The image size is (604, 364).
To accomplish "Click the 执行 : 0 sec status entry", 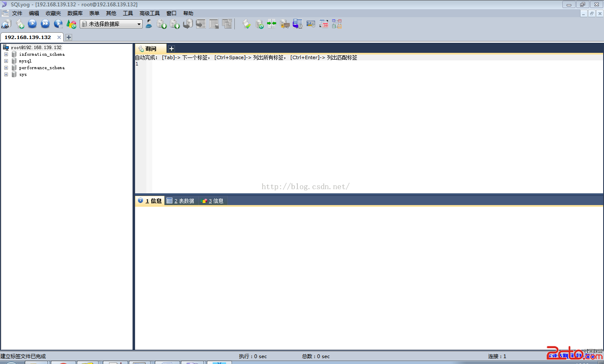I will [253, 356].
